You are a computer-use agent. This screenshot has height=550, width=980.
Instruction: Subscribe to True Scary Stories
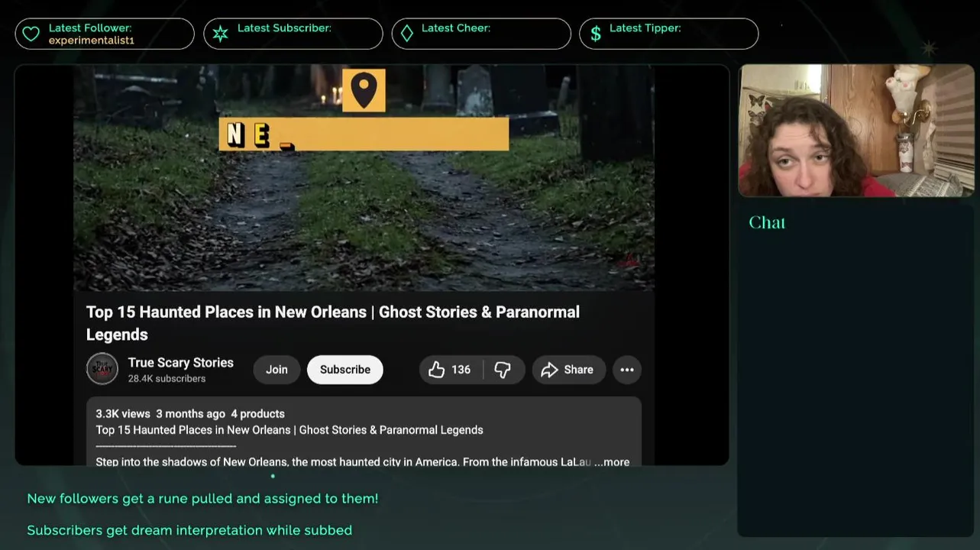click(x=345, y=370)
